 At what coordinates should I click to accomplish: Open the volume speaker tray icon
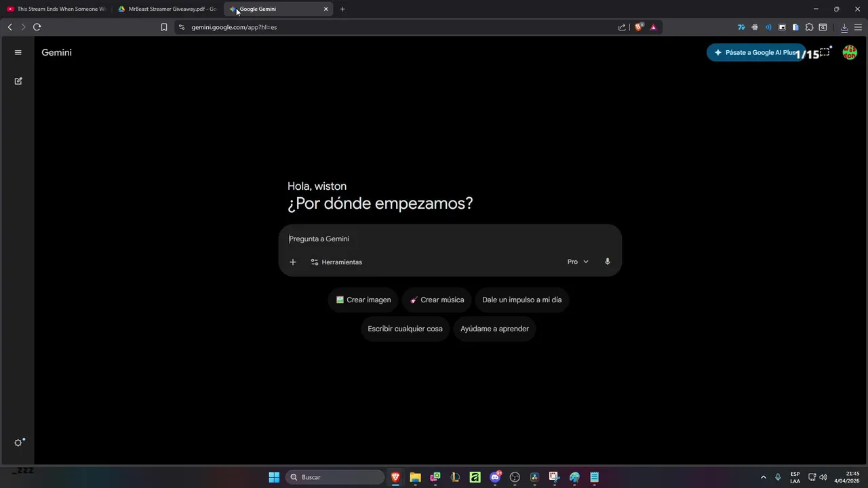click(x=823, y=477)
